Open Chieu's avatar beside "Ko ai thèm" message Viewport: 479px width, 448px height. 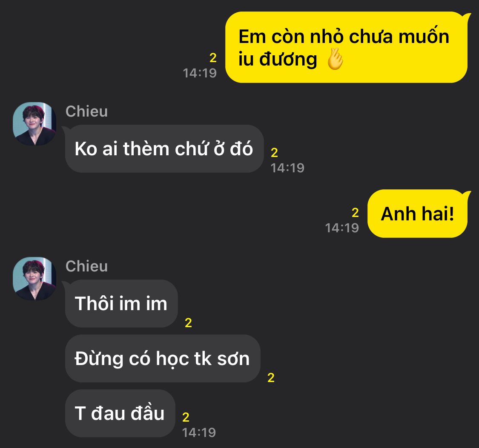34,124
